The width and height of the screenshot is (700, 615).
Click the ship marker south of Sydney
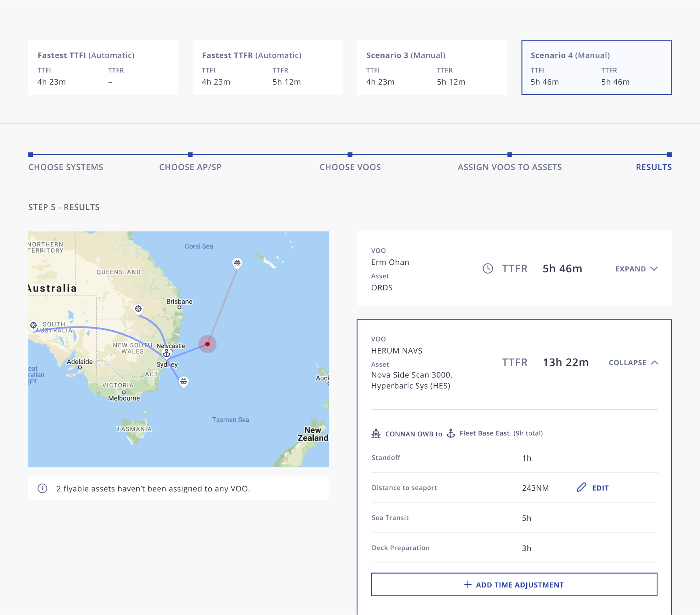click(184, 381)
